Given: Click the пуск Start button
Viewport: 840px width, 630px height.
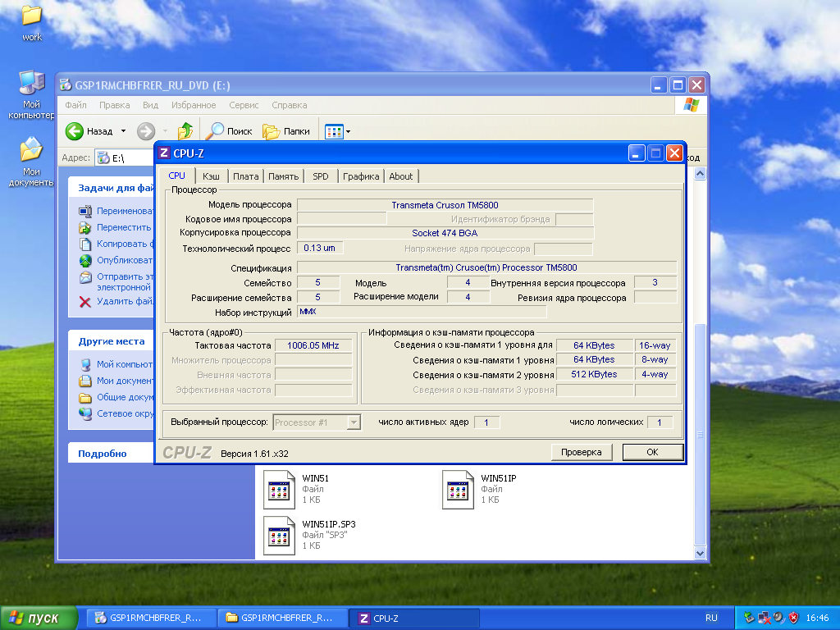Looking at the screenshot, I should click(x=39, y=618).
